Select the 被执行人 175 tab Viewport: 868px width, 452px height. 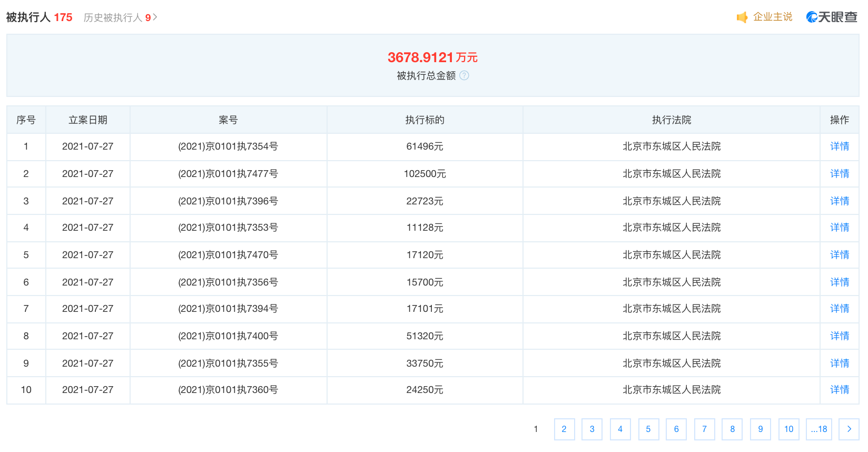coord(39,17)
